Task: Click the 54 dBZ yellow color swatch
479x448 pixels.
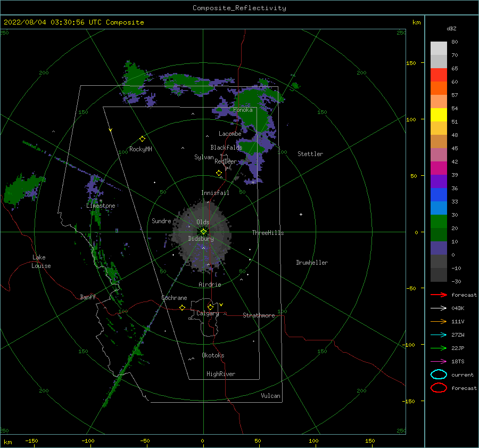Action: (x=439, y=115)
